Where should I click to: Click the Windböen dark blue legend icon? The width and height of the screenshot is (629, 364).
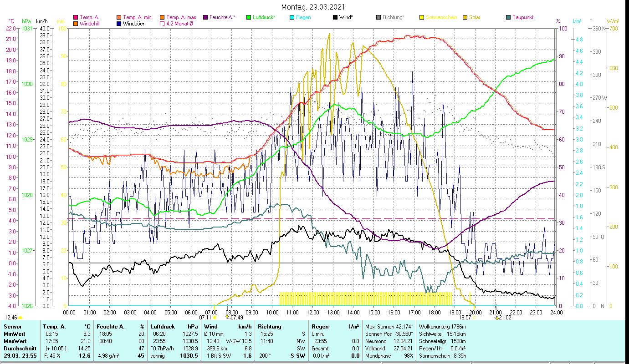(119, 23)
